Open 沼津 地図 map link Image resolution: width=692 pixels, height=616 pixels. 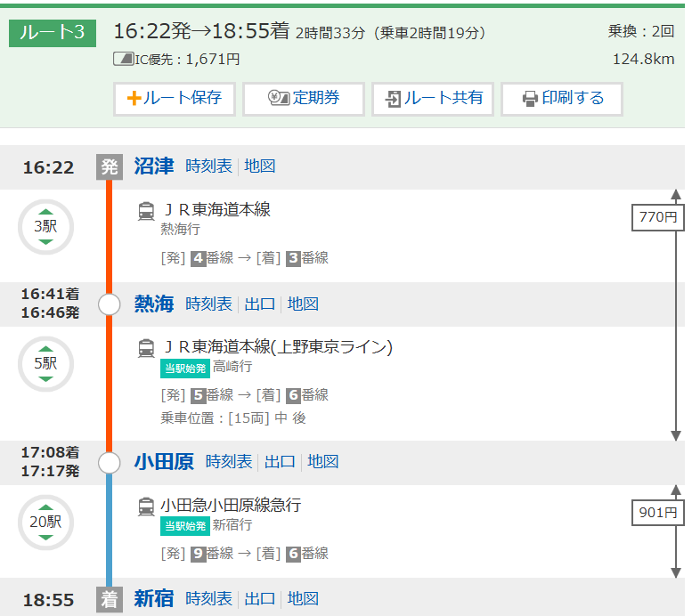[x=260, y=166]
